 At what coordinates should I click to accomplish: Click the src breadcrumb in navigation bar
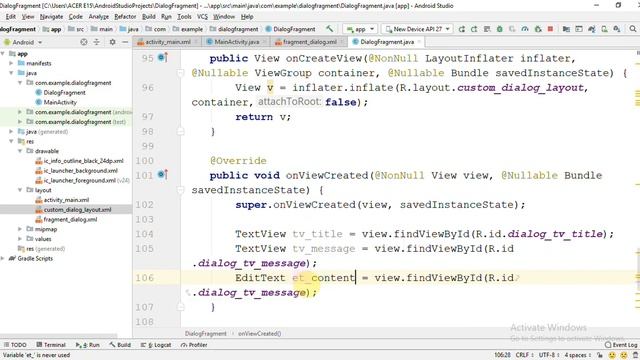tap(76, 29)
